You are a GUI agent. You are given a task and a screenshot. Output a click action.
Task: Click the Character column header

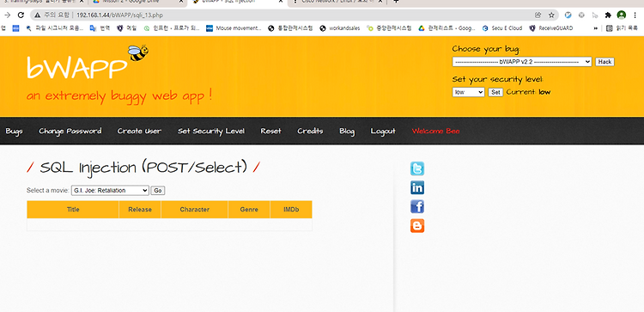click(x=195, y=209)
